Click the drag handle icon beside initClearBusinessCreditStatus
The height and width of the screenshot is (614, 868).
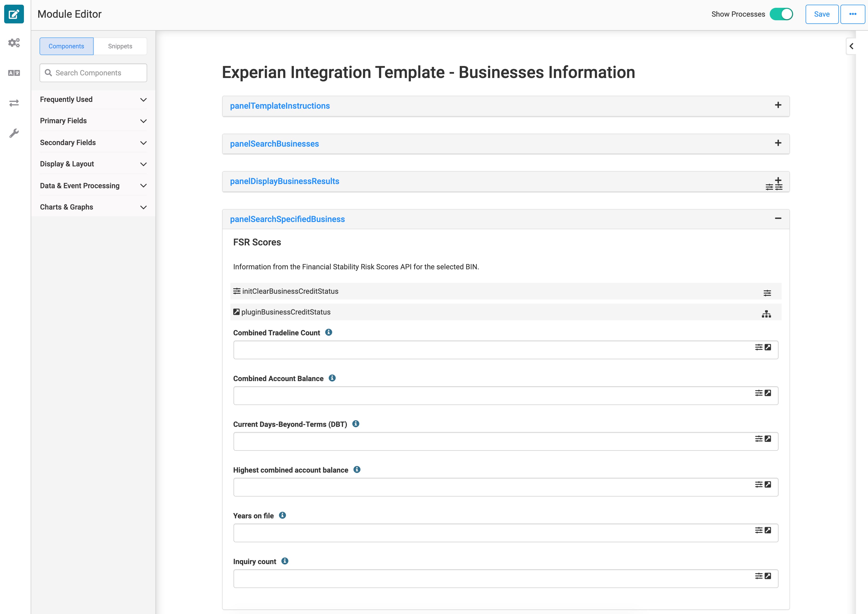click(x=237, y=291)
